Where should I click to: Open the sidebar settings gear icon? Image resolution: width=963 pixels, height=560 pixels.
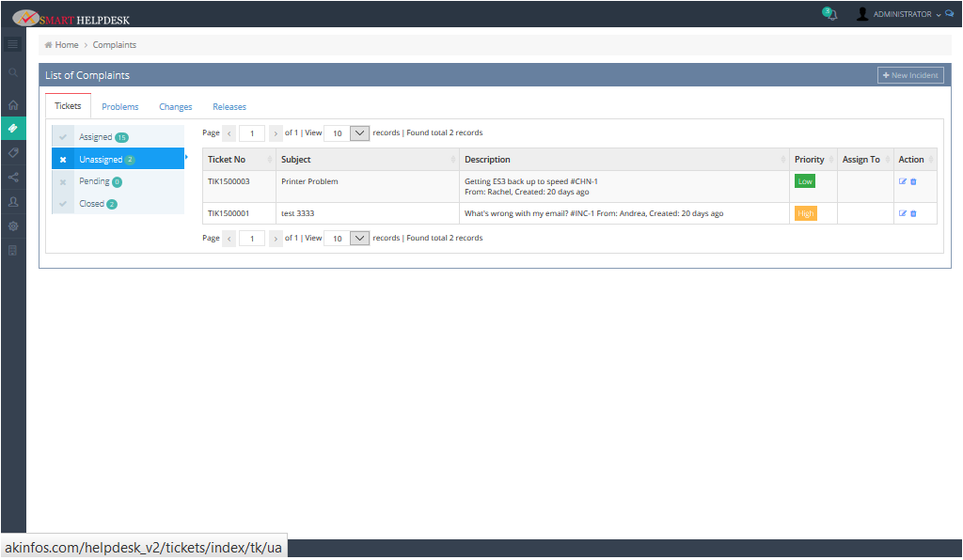[12, 226]
